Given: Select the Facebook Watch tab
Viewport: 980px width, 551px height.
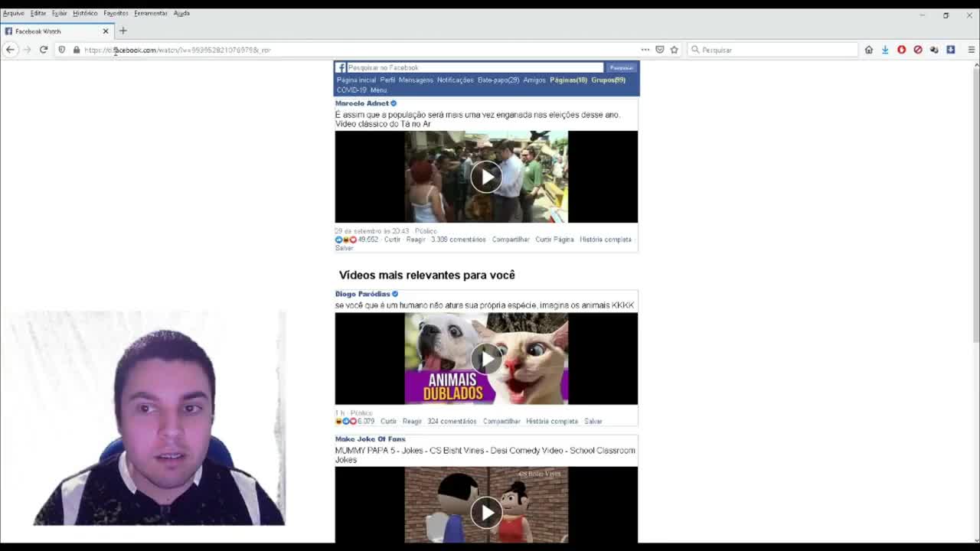Looking at the screenshot, I should [57, 31].
